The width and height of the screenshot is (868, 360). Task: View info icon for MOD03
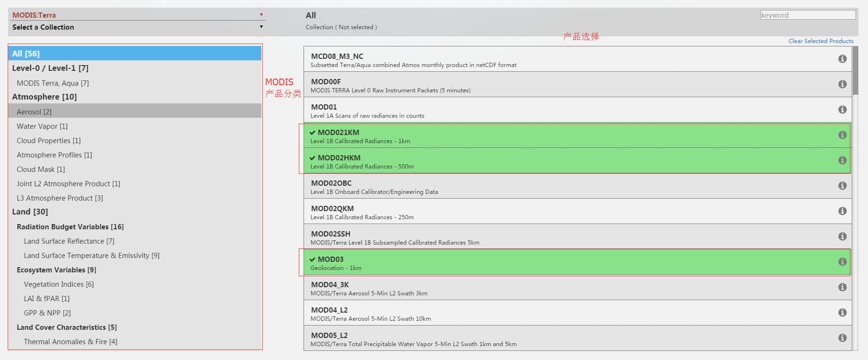click(842, 262)
